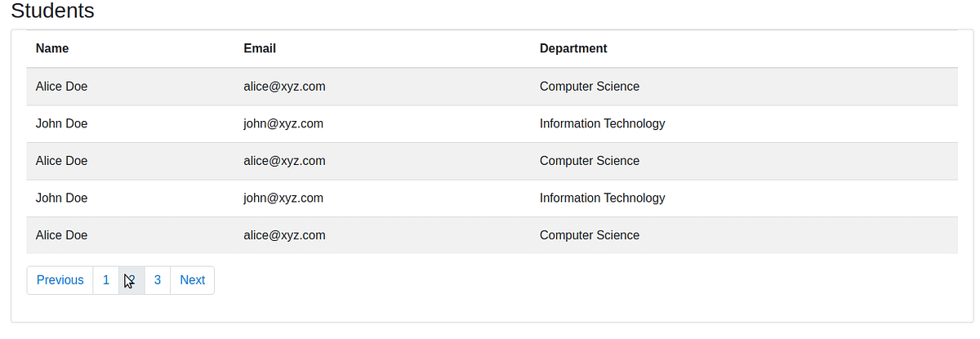Click Computer Science in the third row
The width and height of the screenshot is (980, 339).
click(x=590, y=161)
